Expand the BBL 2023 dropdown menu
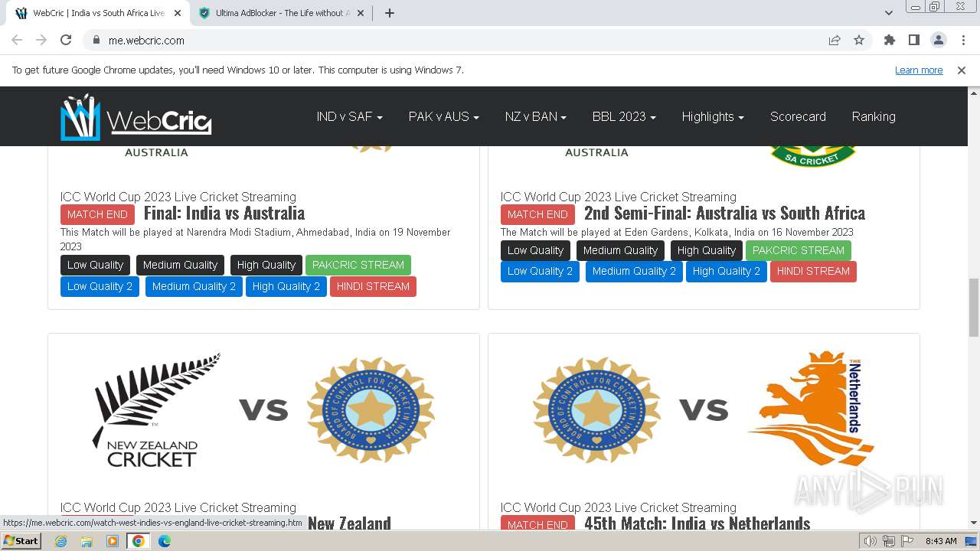 coord(623,116)
